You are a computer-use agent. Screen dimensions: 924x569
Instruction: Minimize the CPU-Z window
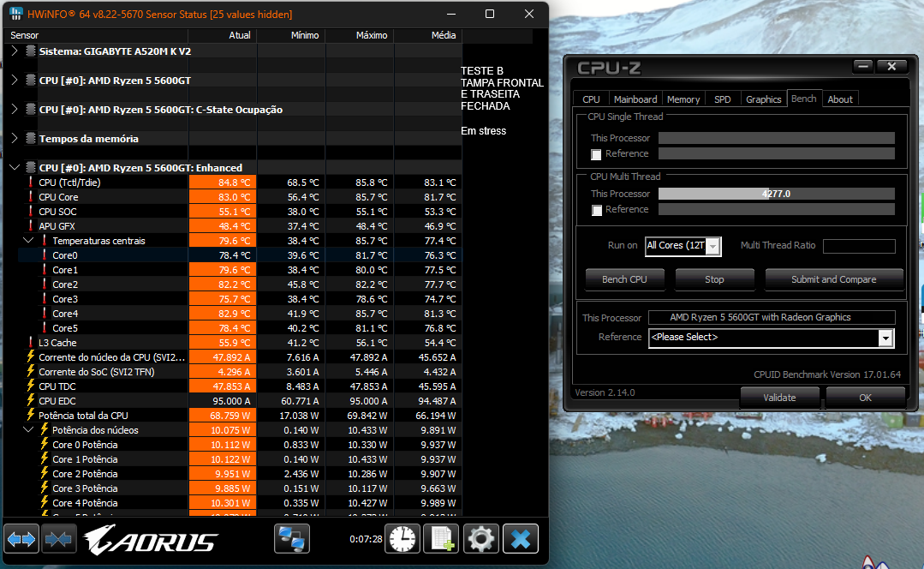pos(863,67)
